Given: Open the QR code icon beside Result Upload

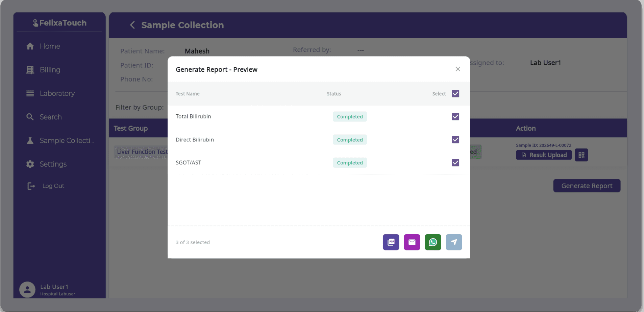Looking at the screenshot, I should tap(581, 155).
